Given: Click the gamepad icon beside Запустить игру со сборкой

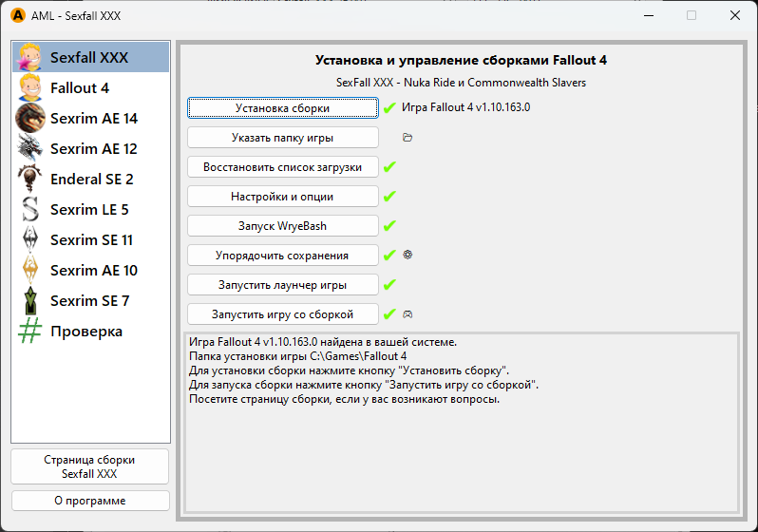Looking at the screenshot, I should (407, 313).
